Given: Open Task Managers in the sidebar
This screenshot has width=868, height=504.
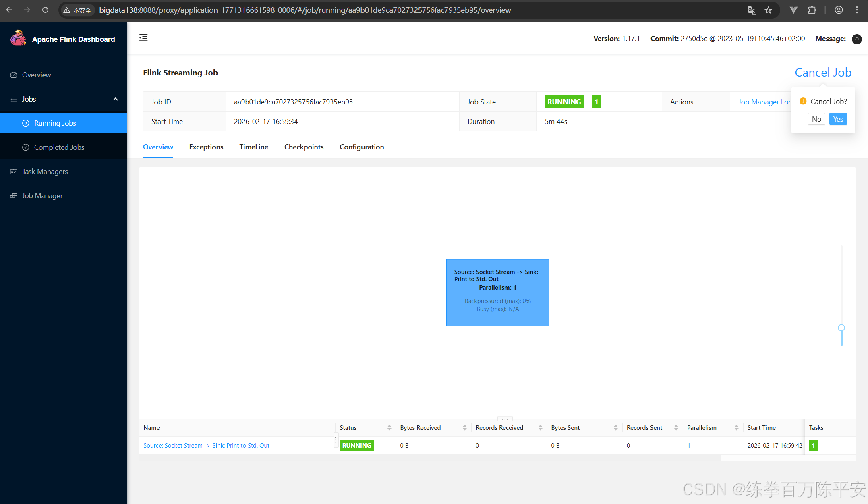Looking at the screenshot, I should coord(63,172).
